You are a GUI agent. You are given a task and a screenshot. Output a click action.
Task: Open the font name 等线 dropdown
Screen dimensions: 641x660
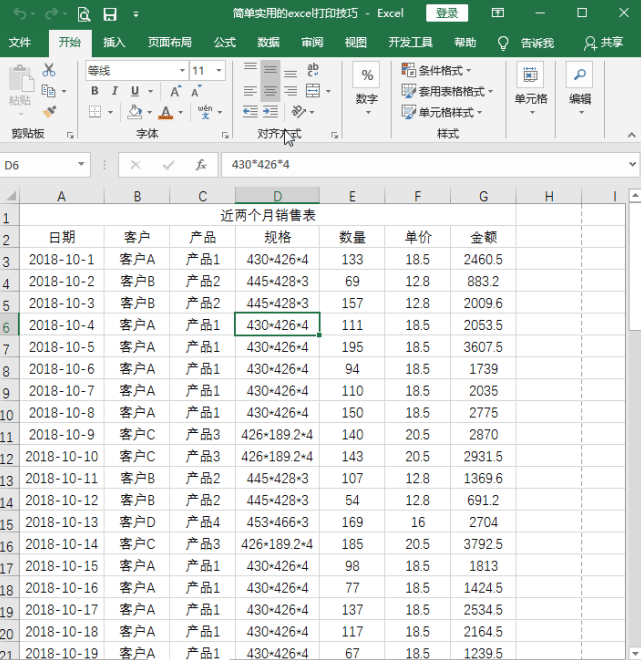coord(182,71)
